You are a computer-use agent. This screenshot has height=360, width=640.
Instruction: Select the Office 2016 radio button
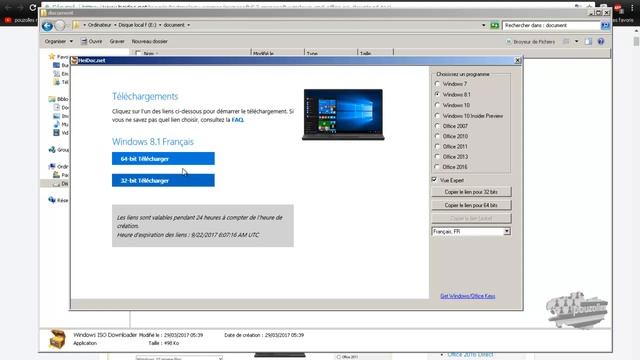click(437, 167)
